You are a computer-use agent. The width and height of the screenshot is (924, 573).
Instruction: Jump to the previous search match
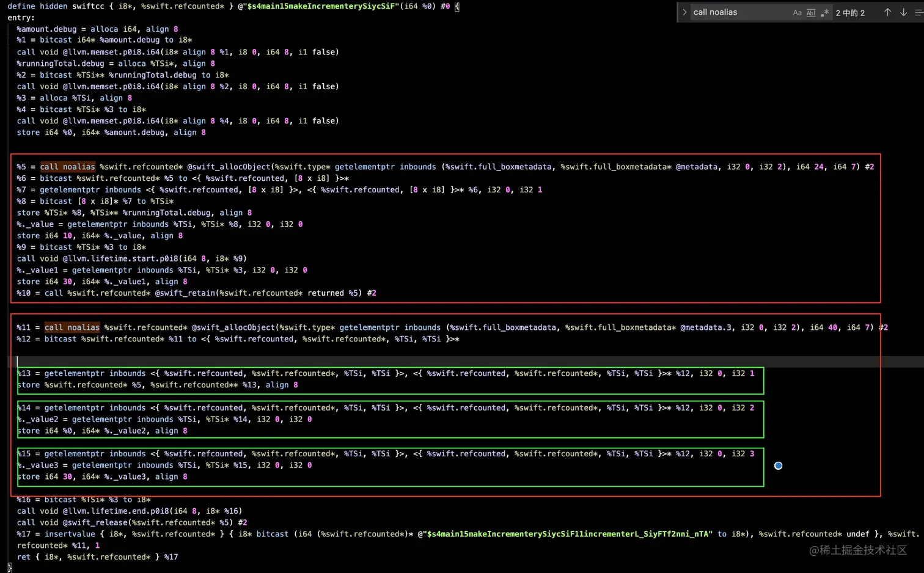(x=887, y=12)
